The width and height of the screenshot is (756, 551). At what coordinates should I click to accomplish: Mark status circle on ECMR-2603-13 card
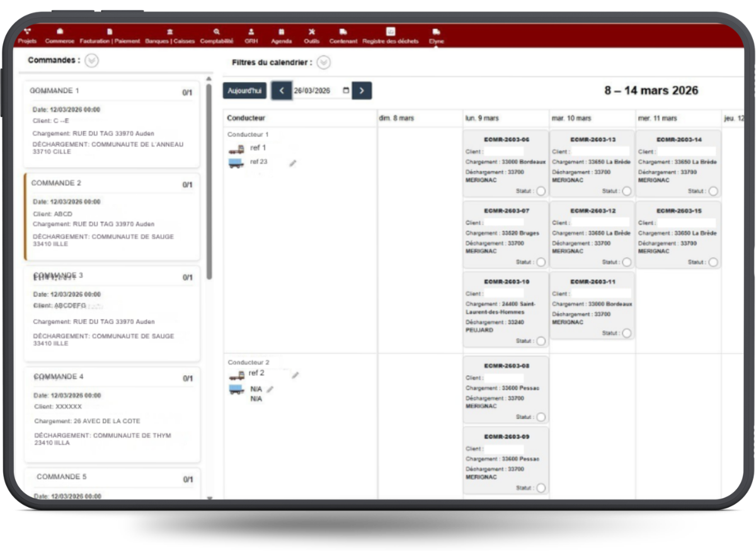pos(626,191)
